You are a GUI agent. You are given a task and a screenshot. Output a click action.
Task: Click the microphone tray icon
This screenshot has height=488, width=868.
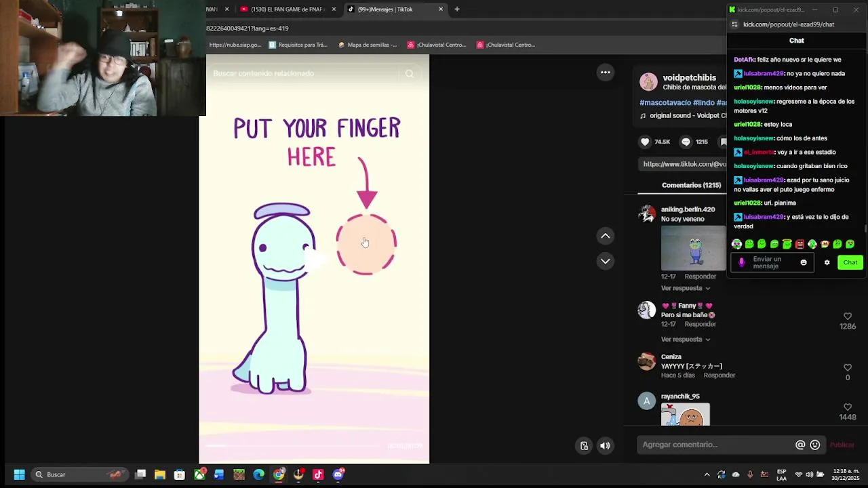pyautogui.click(x=750, y=474)
